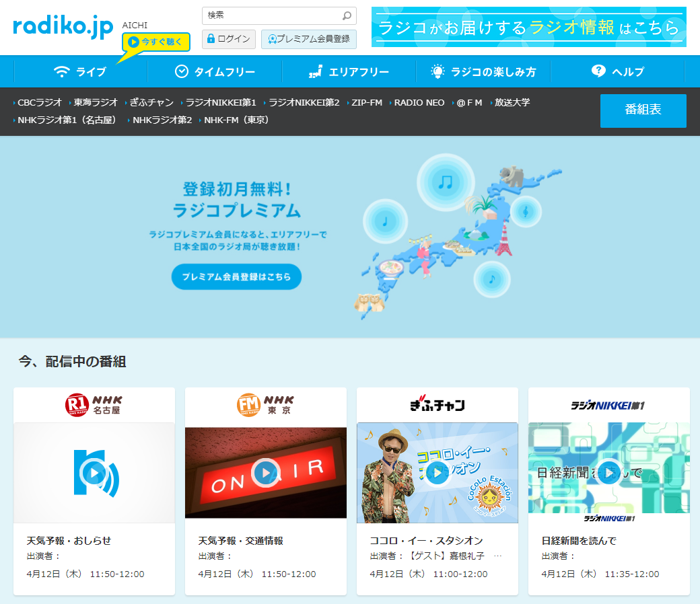Play the 日経新聞を読んで program
This screenshot has height=604, width=700.
tap(609, 472)
